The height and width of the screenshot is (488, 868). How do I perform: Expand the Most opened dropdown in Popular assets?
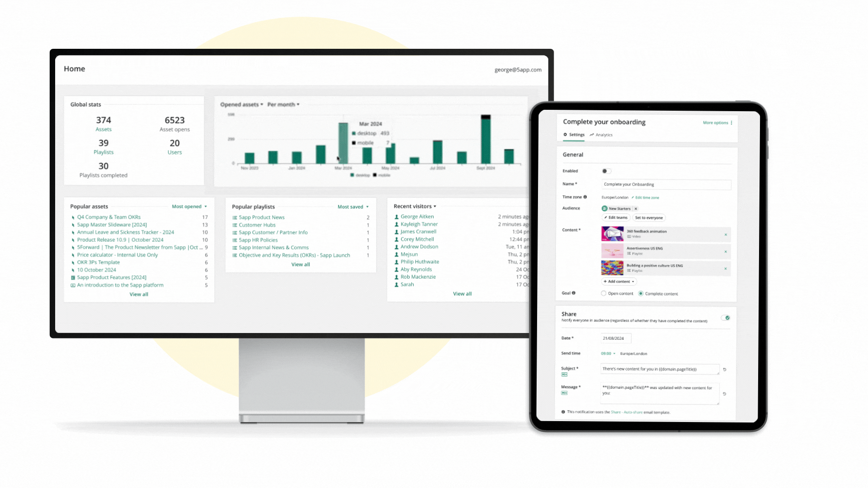click(x=189, y=206)
